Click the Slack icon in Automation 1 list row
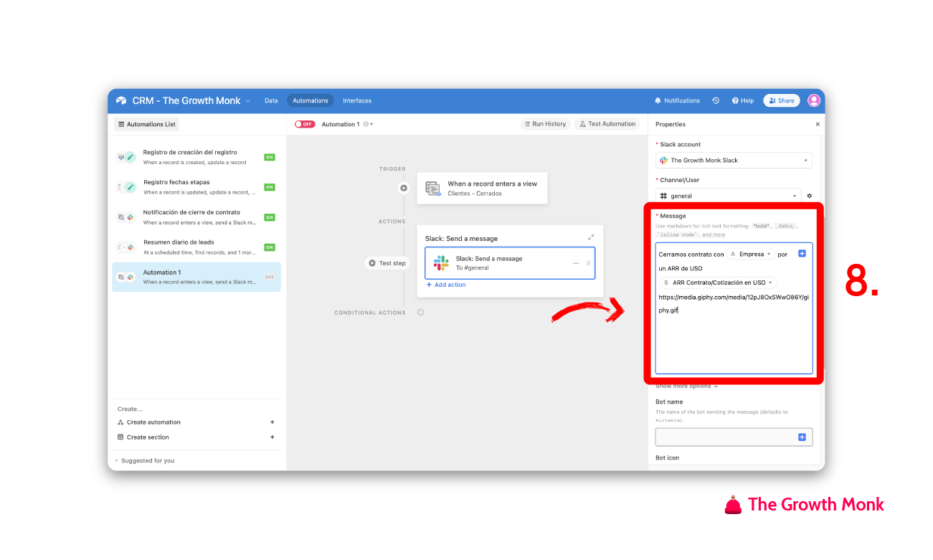The image size is (933, 560). point(130,277)
